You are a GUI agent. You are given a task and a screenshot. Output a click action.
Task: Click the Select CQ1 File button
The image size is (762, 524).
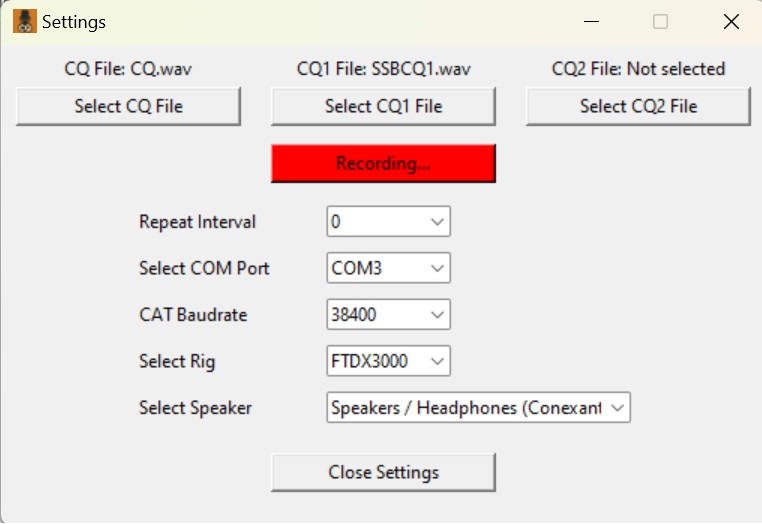pos(383,106)
